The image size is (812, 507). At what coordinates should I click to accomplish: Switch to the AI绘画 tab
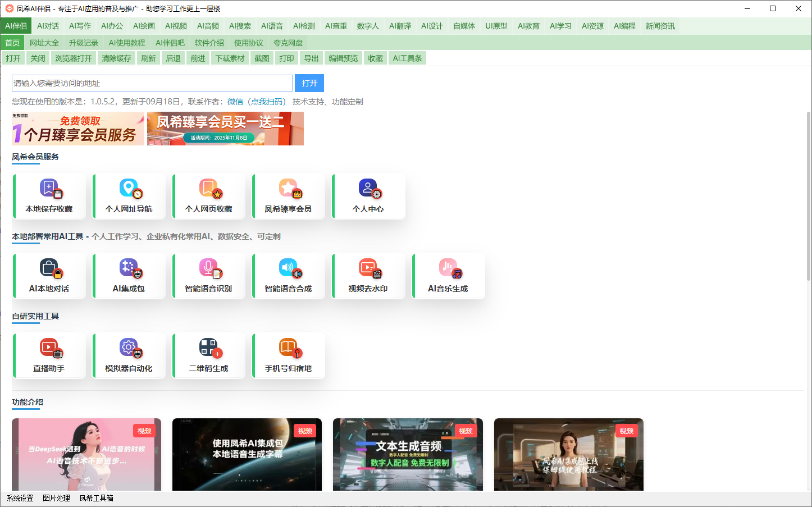pos(144,26)
